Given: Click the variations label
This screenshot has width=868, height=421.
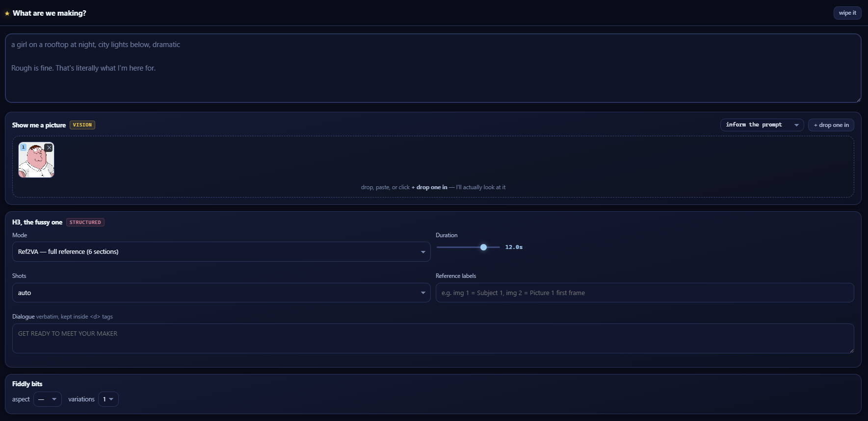Looking at the screenshot, I should tap(81, 399).
